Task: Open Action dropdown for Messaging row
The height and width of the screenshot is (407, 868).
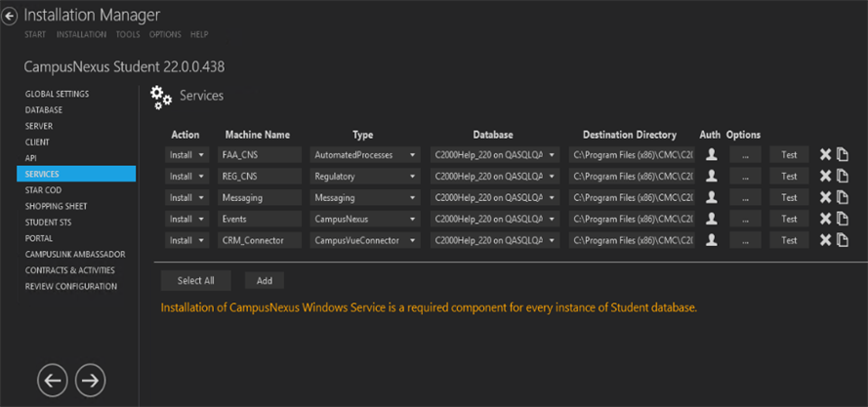Action: [187, 198]
